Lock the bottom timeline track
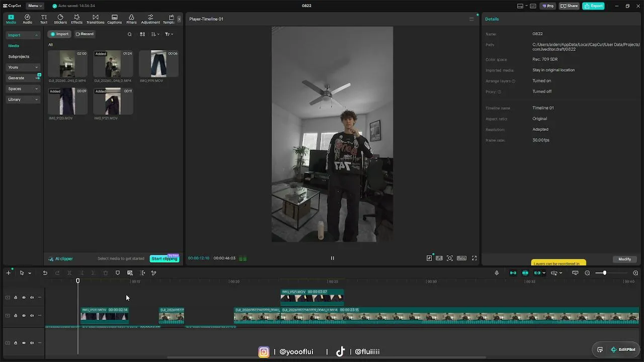Viewport: 644px width, 362px height. tap(16, 343)
